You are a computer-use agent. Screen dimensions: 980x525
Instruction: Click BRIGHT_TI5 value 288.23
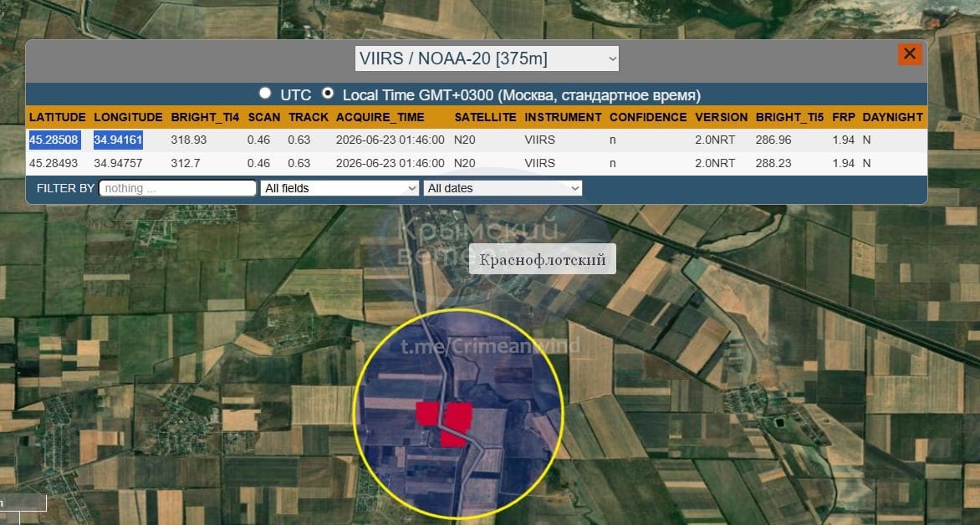(x=773, y=163)
